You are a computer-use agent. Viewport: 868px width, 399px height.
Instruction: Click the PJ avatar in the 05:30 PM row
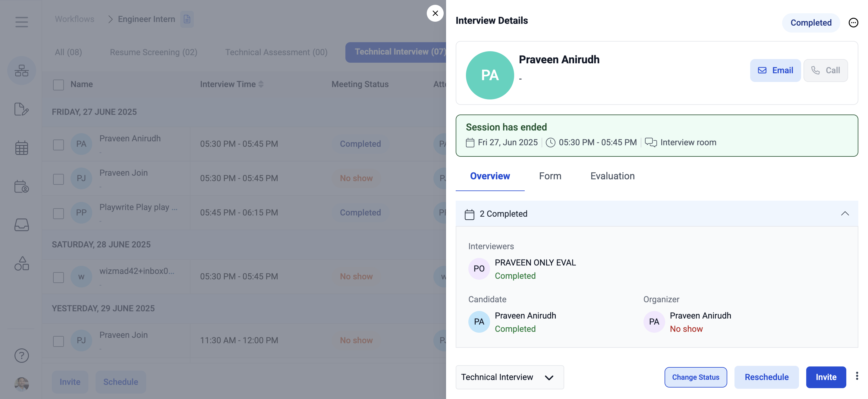pyautogui.click(x=81, y=178)
